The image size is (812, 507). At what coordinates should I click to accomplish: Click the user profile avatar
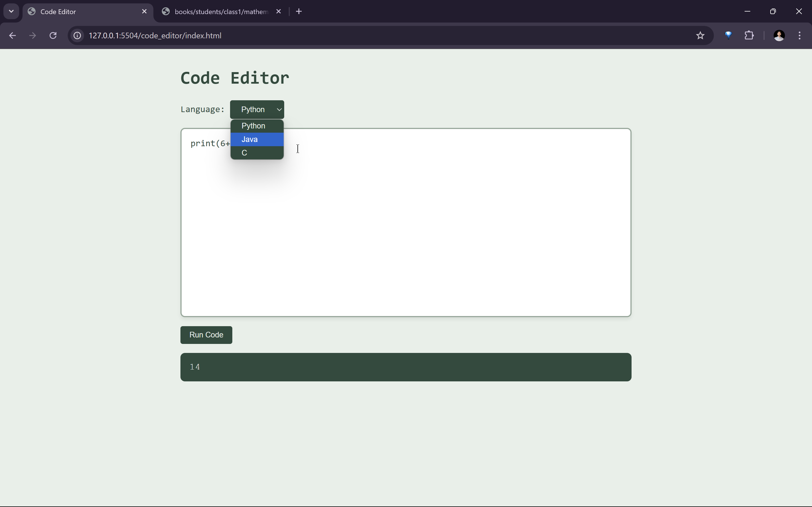pos(779,35)
